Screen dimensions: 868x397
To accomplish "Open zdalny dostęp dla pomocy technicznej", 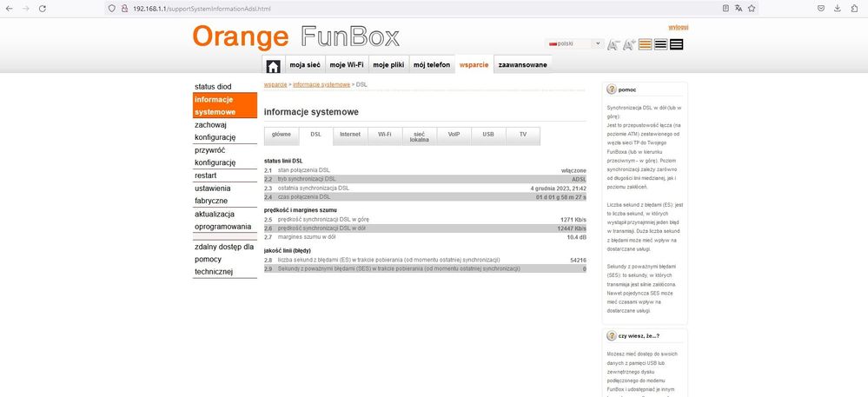I will tap(225, 259).
